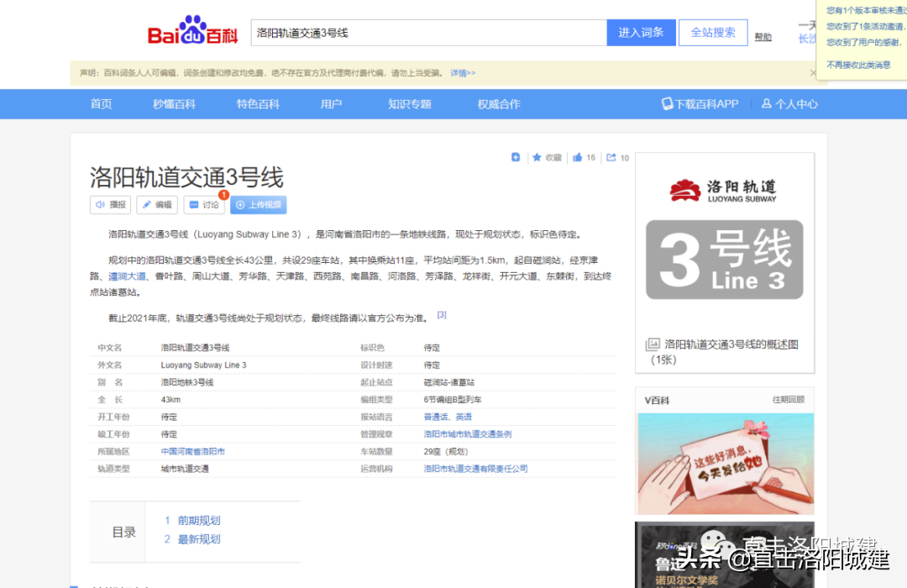Click the 磁涧站-诸葛站 value
Image resolution: width=907 pixels, height=588 pixels.
448,382
